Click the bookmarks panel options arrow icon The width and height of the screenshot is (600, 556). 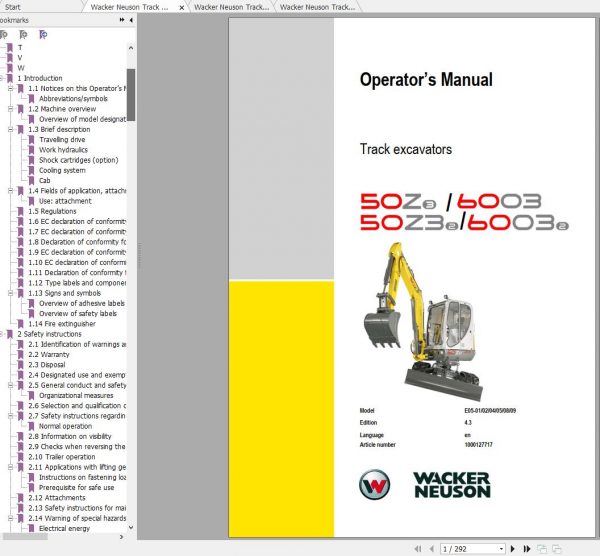[x=122, y=20]
